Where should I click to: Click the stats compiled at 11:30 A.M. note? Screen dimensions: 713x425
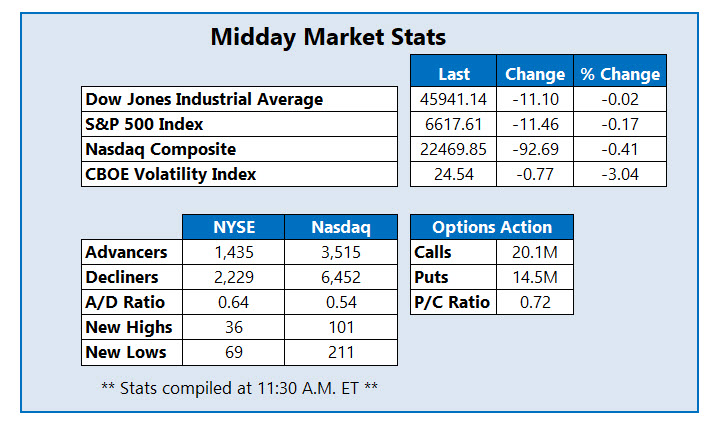click(x=239, y=386)
